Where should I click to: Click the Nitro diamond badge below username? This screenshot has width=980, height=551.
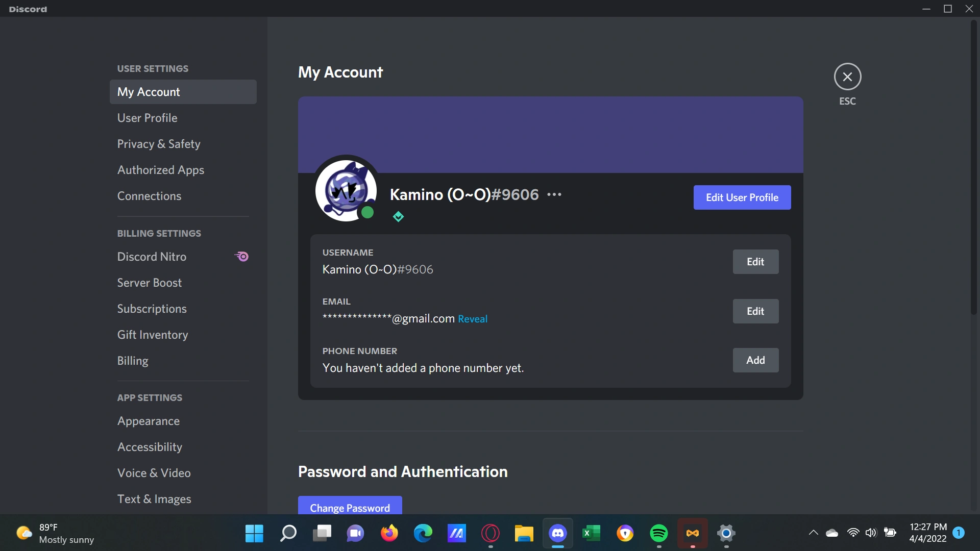click(x=398, y=216)
